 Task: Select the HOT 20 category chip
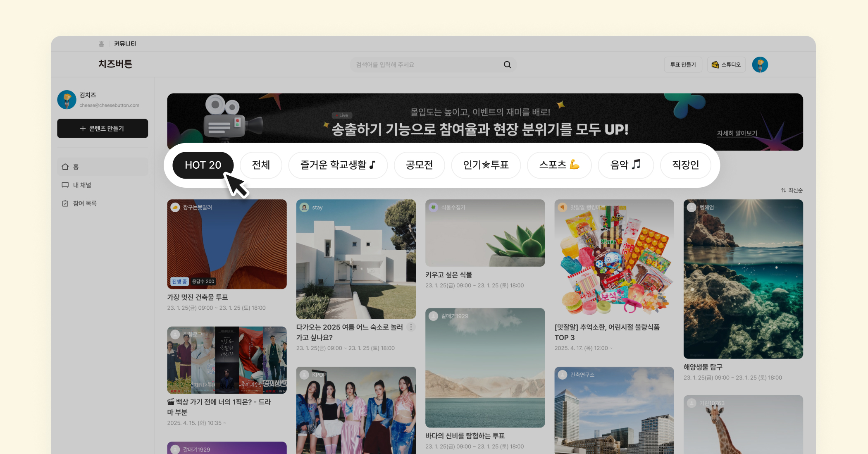[x=203, y=165]
